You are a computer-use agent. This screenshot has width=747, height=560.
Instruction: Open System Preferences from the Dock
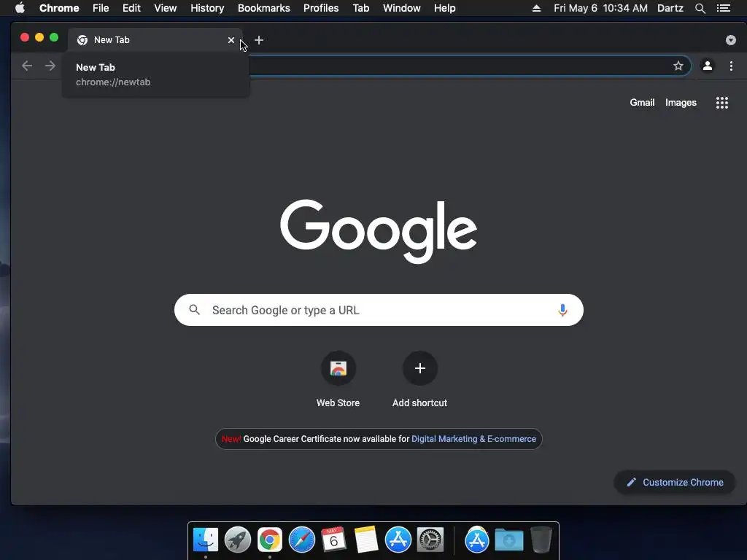click(x=430, y=540)
